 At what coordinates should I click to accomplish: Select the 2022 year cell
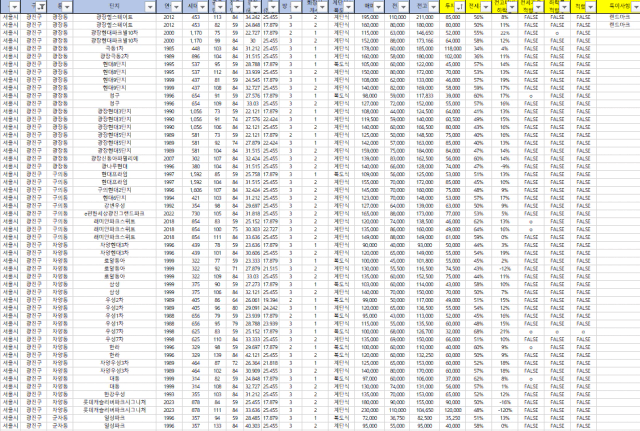[x=169, y=213]
